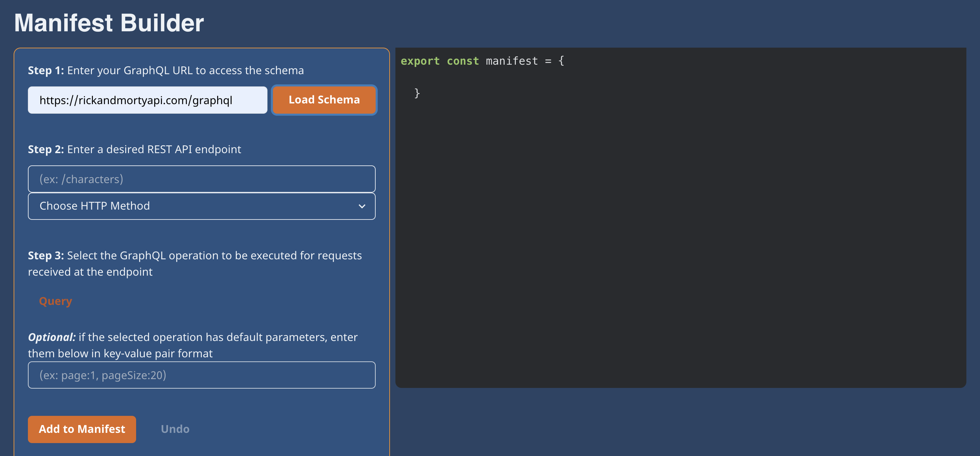Click the Step 1 label text
This screenshot has height=456, width=980.
(x=46, y=70)
